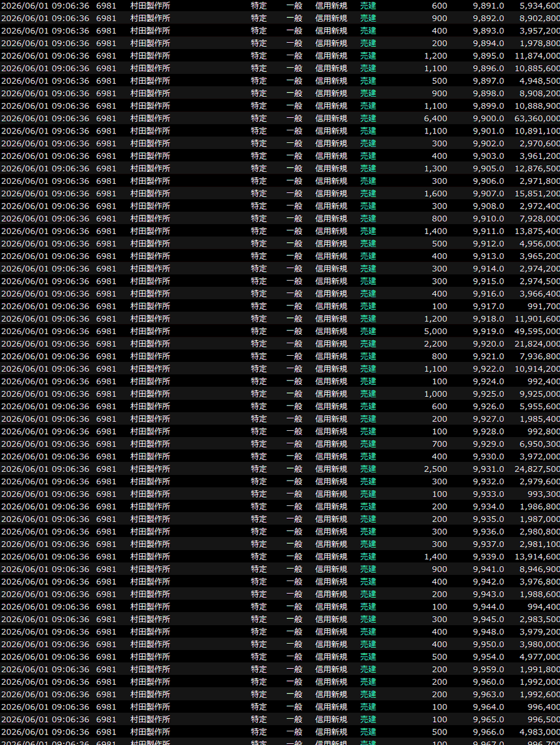Click the price 9,944.0
Viewport: 560px width, 745px height.
click(488, 607)
